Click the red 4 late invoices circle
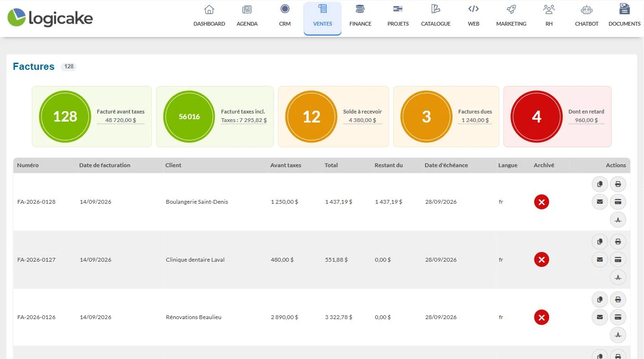Screen dimensions: 644x359 click(x=537, y=116)
